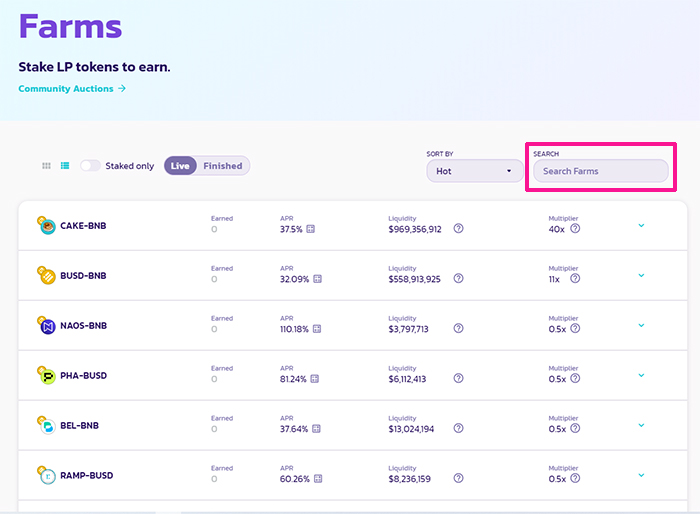Screen dimensions: 700x514
Task: Expand the BUSD-BNB farm row
Action: (642, 276)
